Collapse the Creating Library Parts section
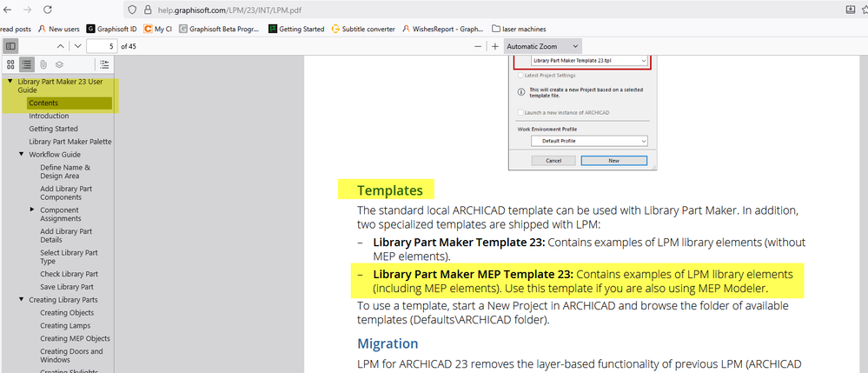 pyautogui.click(x=21, y=299)
